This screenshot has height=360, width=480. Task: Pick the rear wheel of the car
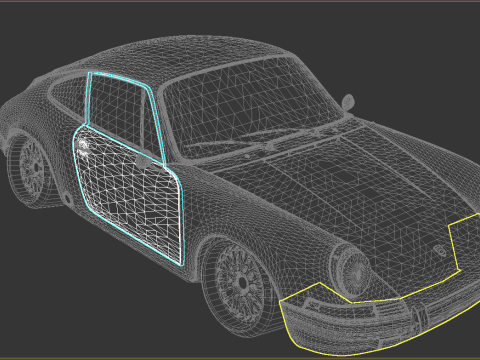click(31, 170)
